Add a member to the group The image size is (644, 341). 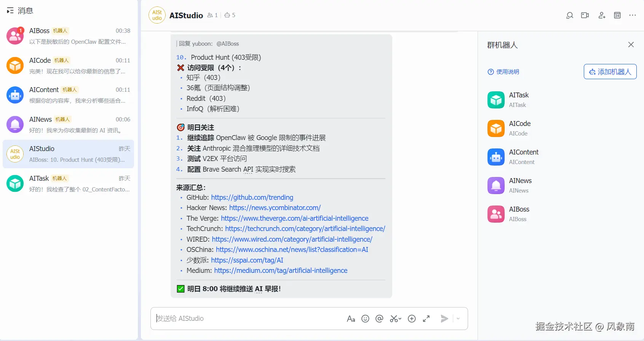(x=602, y=15)
